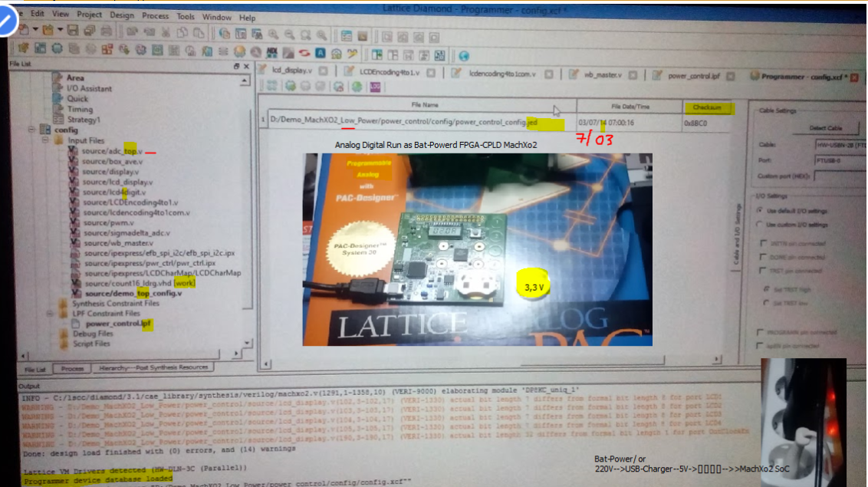This screenshot has width=868, height=487.
Task: Float the File List panel
Action: tap(236, 66)
